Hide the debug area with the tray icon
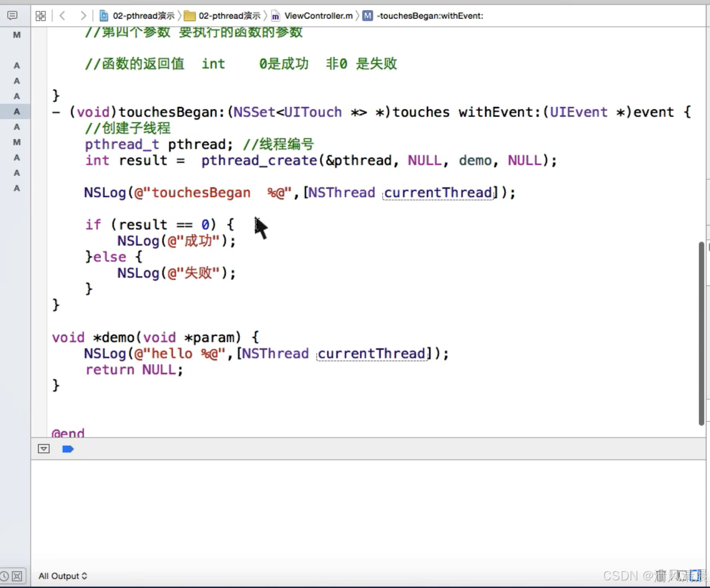This screenshot has height=588, width=710. coord(44,449)
